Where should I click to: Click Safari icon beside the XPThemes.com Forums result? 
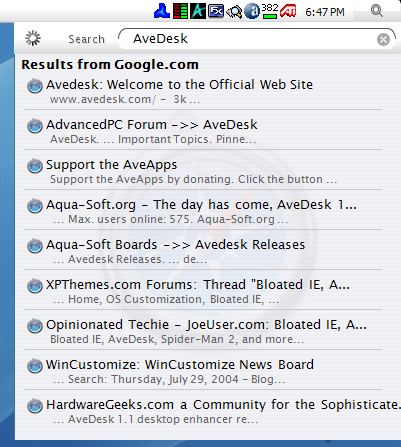click(x=35, y=286)
